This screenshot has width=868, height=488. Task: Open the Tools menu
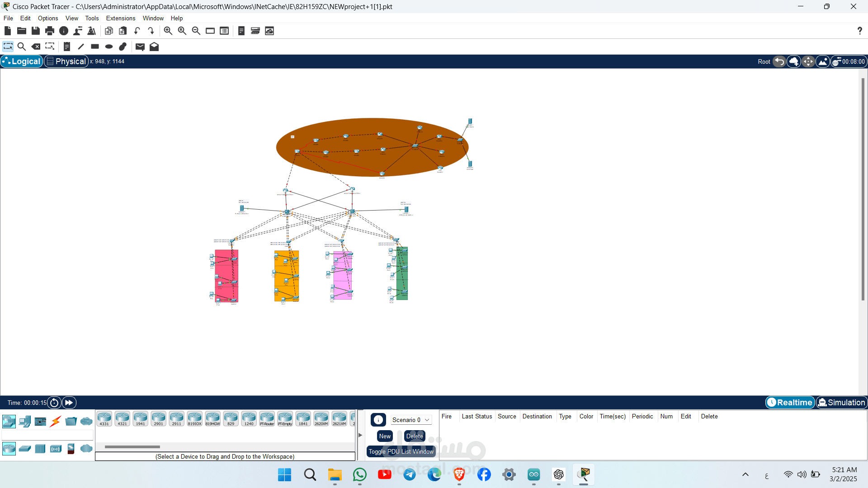click(x=92, y=18)
